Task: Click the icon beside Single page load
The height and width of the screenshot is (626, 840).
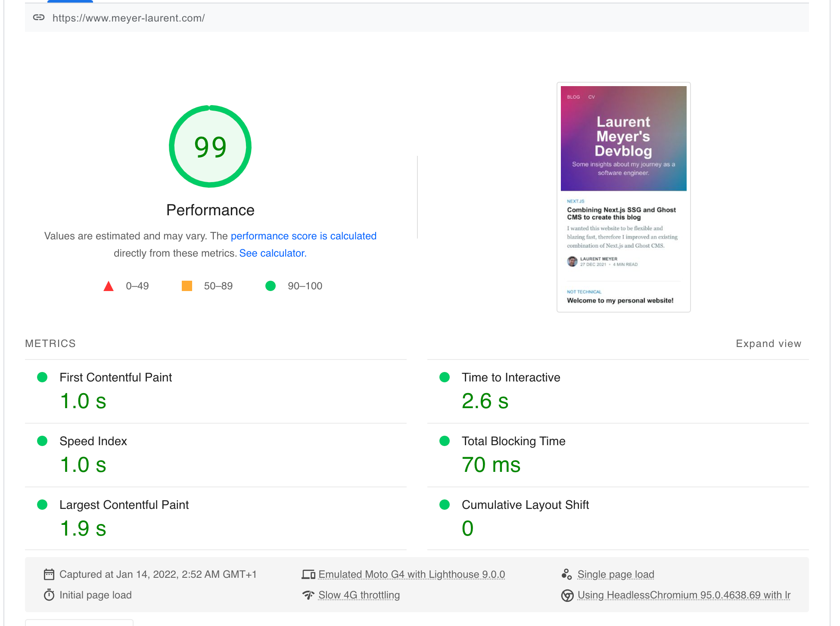Action: pos(567,574)
